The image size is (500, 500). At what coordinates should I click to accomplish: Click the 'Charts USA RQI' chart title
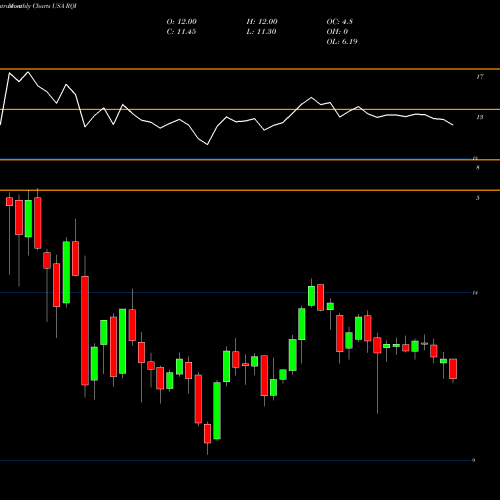point(55,6)
